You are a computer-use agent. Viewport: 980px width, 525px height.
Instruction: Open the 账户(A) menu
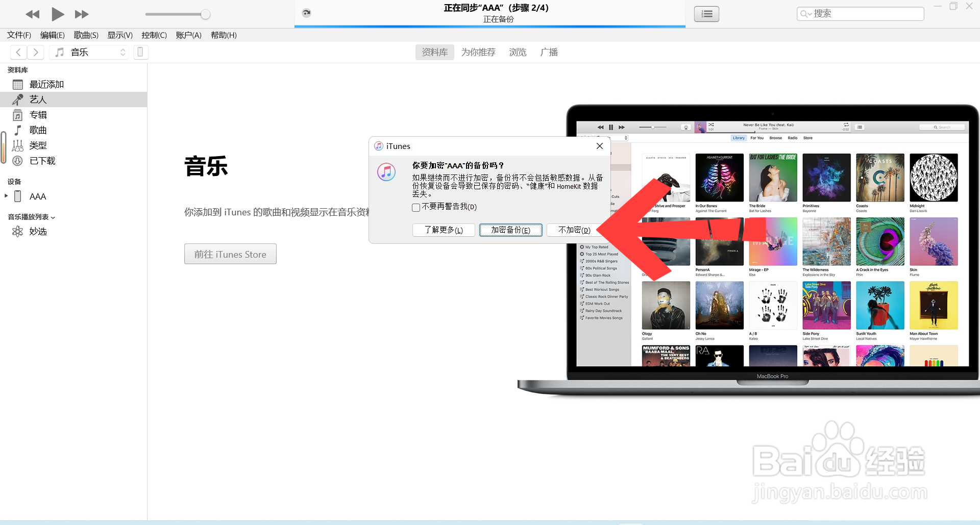[x=189, y=35]
